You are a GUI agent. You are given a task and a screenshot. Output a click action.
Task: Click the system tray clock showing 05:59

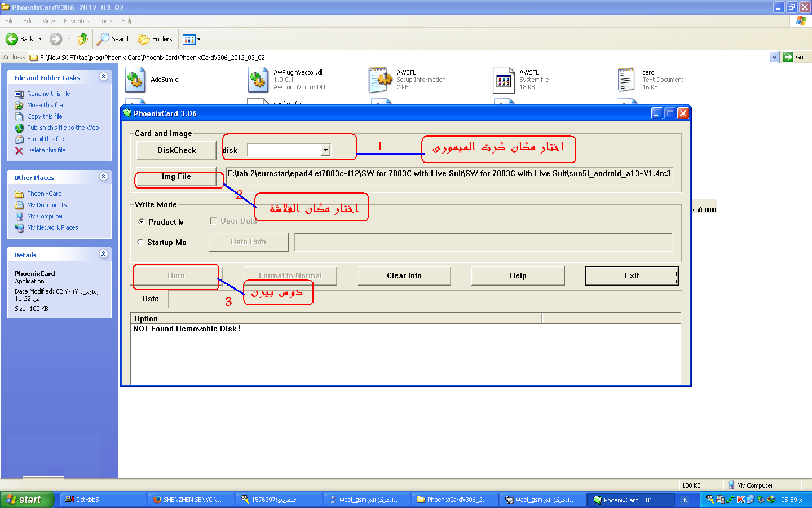[x=792, y=500]
